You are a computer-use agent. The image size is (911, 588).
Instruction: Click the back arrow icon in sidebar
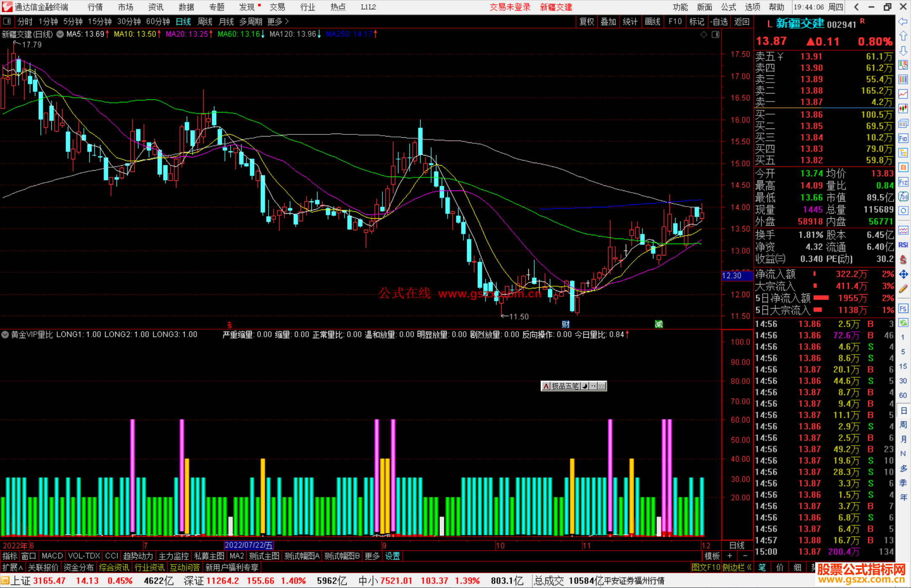click(903, 21)
